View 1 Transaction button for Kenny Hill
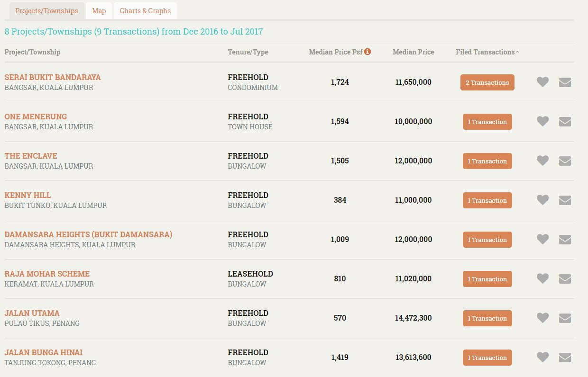This screenshot has width=588, height=377. point(487,200)
